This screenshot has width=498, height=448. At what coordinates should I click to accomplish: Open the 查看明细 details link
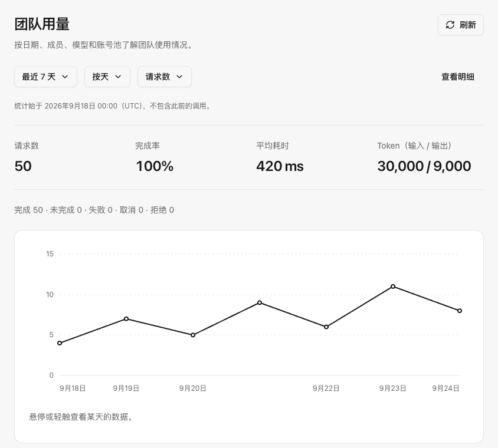(458, 77)
